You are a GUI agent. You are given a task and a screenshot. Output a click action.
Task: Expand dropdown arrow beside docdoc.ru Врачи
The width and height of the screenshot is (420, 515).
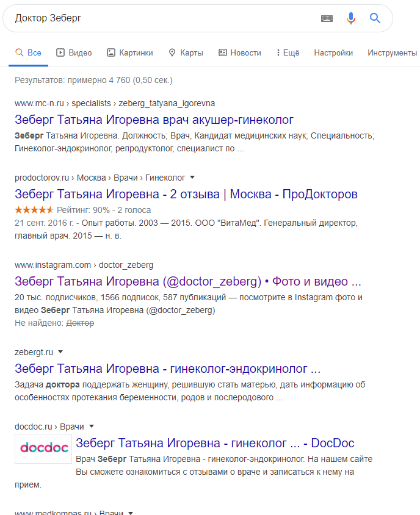[x=92, y=427]
